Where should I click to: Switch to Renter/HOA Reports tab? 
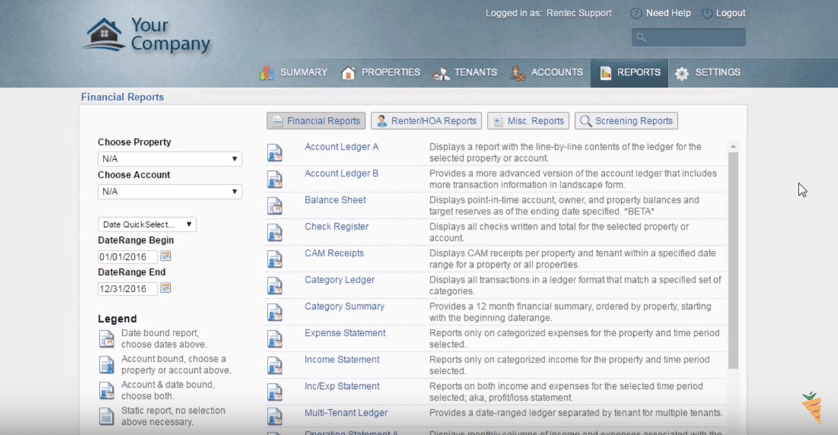[426, 121]
